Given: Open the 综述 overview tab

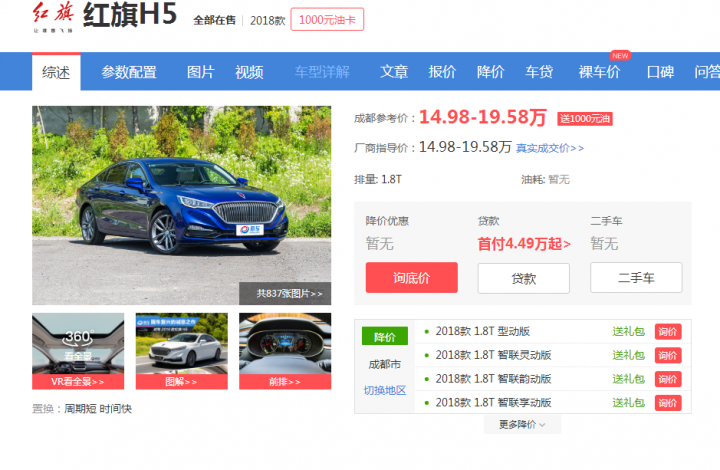Looking at the screenshot, I should [56, 72].
